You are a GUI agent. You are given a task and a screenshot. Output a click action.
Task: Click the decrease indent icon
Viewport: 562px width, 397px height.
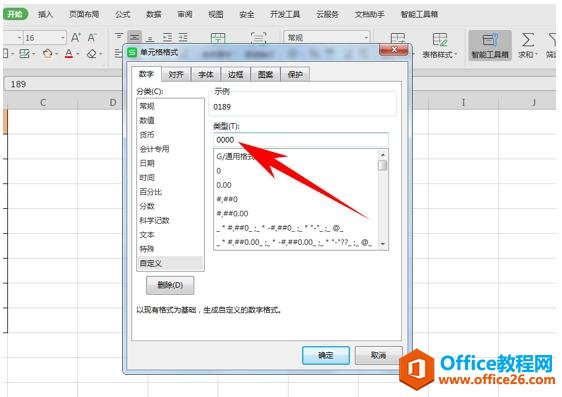coord(167,37)
